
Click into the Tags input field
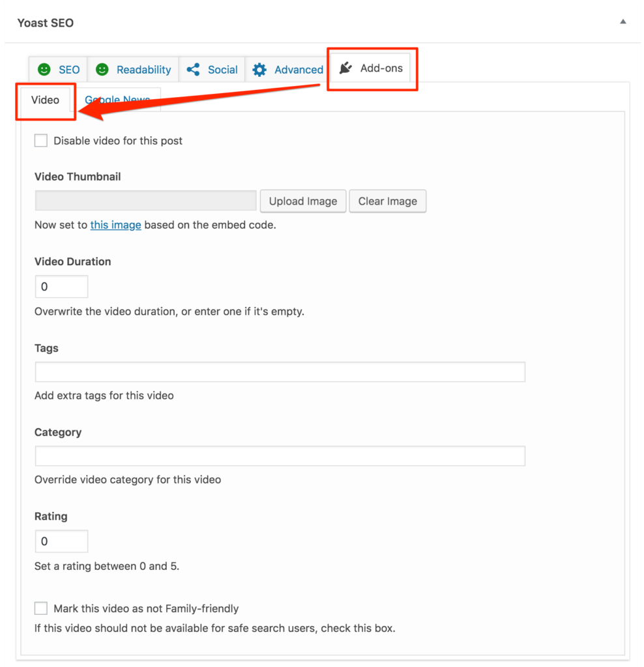click(x=280, y=372)
